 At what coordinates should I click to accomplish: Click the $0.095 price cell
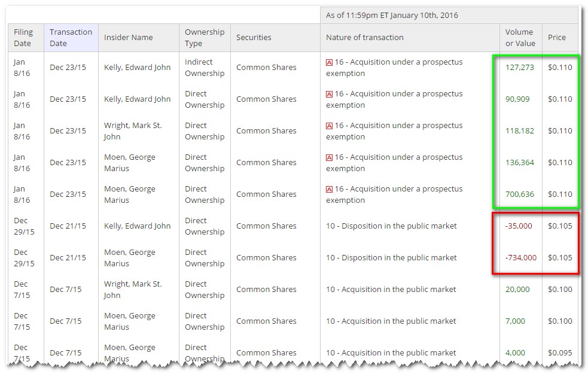tap(560, 352)
